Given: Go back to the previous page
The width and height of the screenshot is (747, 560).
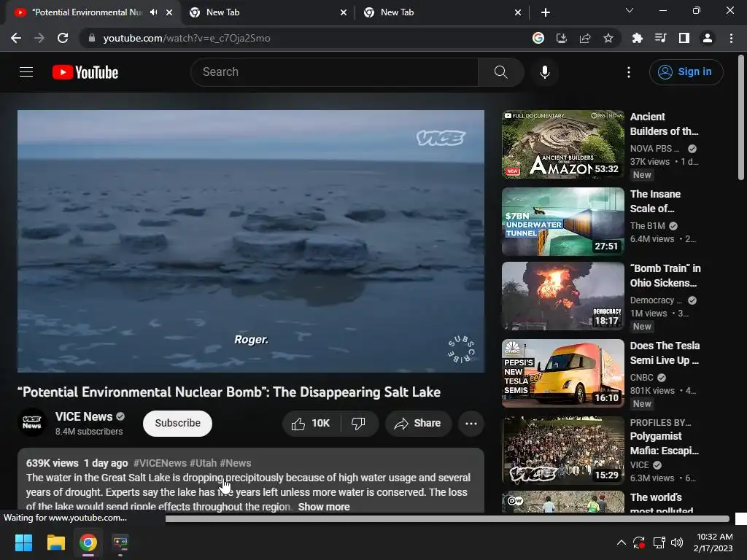Looking at the screenshot, I should pos(16,38).
